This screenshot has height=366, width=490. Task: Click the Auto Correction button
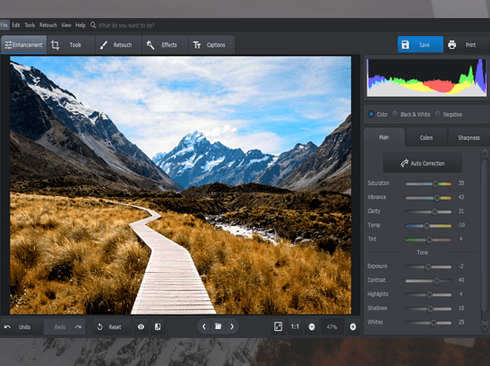click(422, 163)
